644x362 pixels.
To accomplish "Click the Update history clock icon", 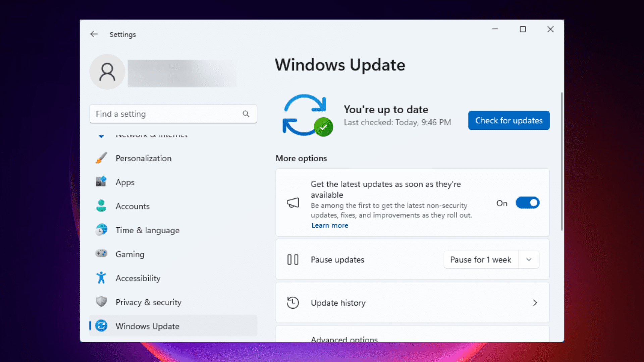I will [x=293, y=303].
